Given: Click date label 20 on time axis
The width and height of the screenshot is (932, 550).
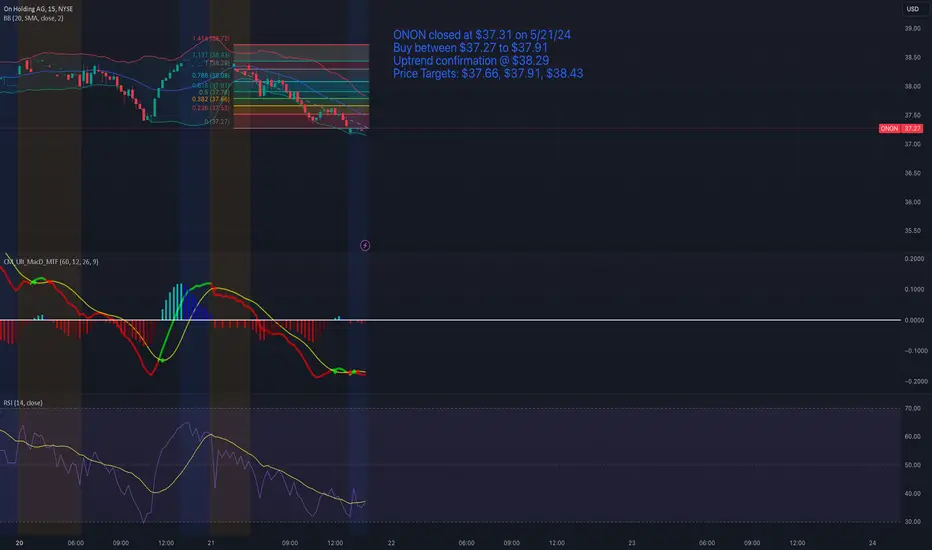Looking at the screenshot, I should (x=20, y=543).
